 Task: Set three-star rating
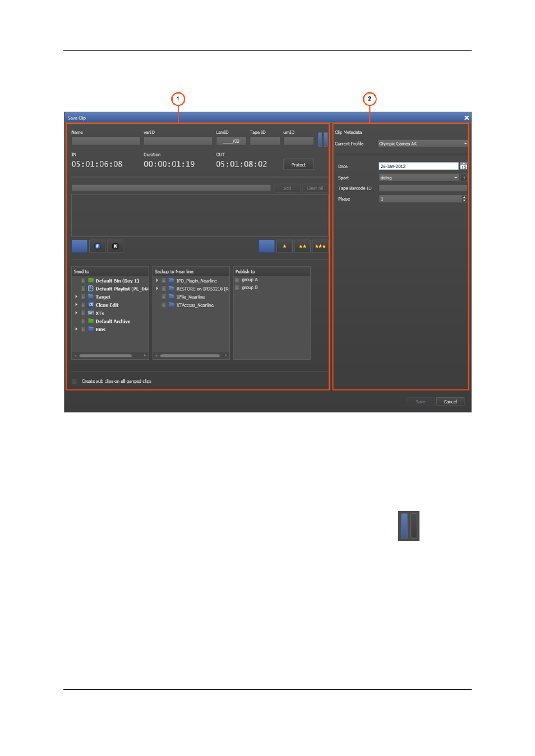(320, 246)
